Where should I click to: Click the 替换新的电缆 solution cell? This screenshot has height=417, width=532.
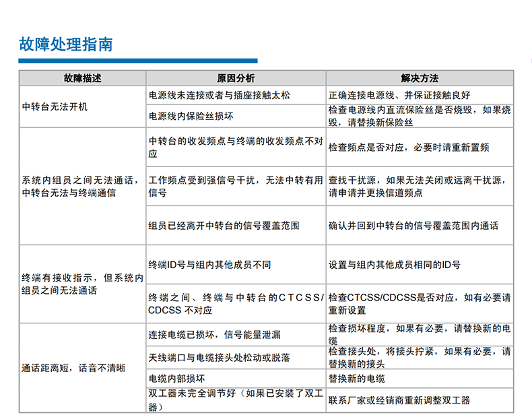point(356,379)
